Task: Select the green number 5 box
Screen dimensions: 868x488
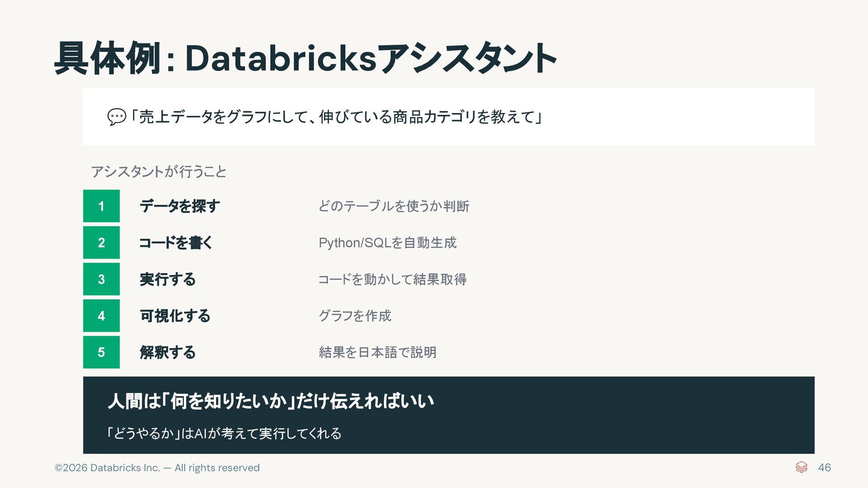Action: pos(101,352)
